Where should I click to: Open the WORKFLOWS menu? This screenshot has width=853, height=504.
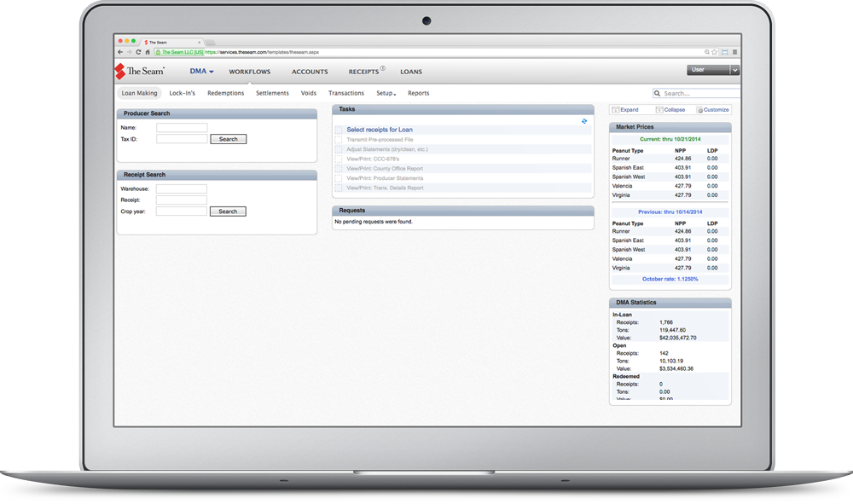pyautogui.click(x=250, y=72)
